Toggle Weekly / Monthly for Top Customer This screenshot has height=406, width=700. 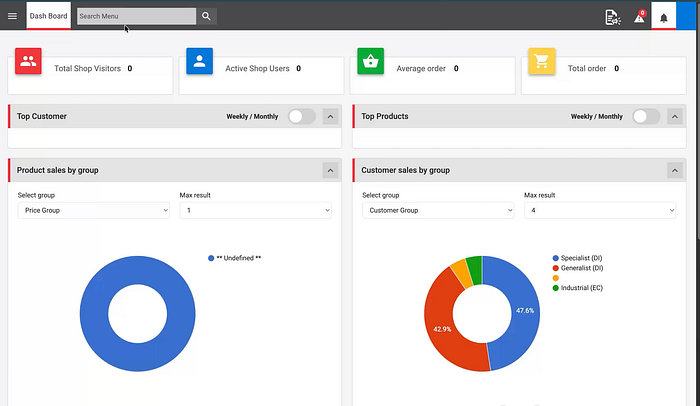[x=301, y=117]
